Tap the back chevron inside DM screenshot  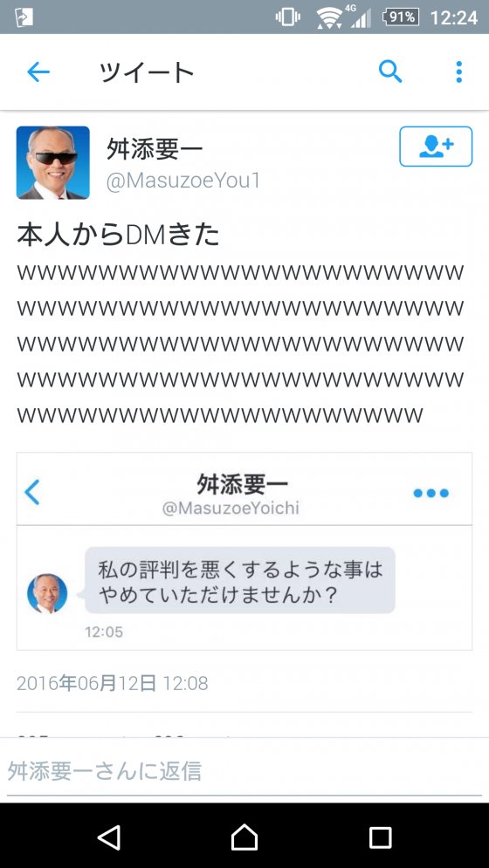click(32, 492)
